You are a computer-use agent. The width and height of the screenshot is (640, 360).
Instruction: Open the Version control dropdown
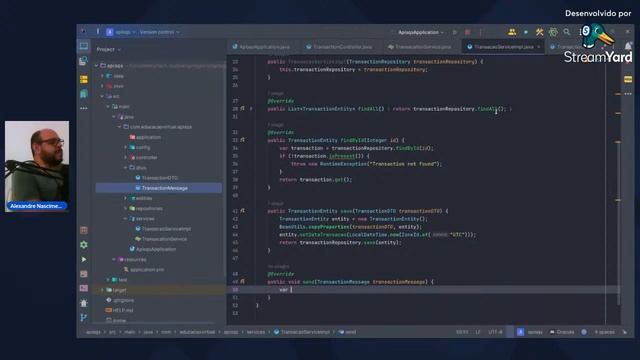pos(159,32)
